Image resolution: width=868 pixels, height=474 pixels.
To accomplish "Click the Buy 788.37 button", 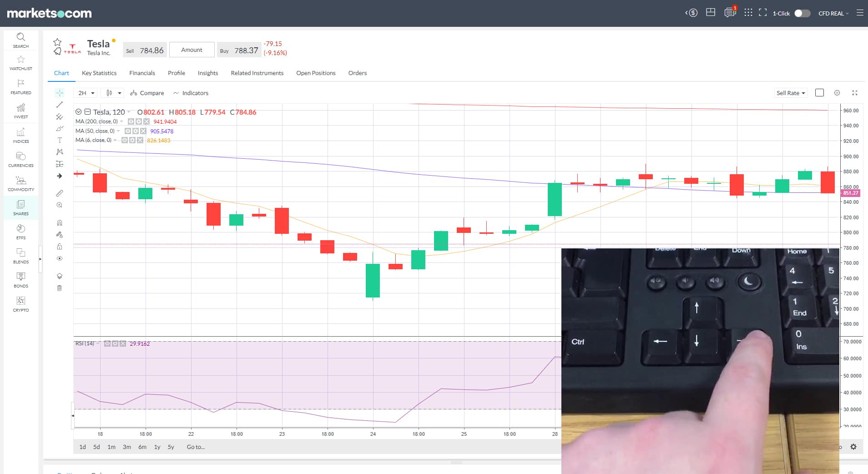I will point(239,50).
